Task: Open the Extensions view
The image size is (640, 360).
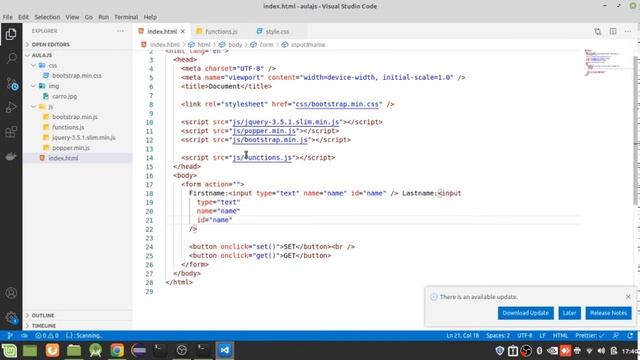Action: coord(11,131)
